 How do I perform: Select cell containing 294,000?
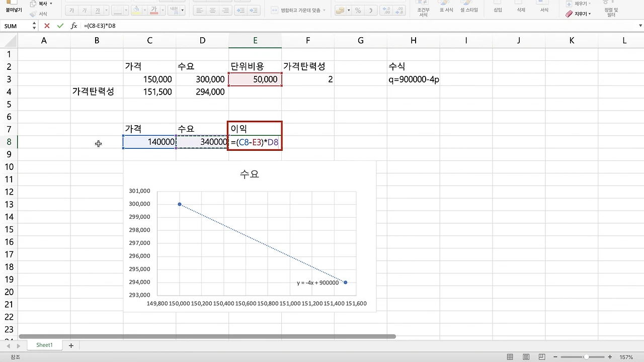pos(202,92)
